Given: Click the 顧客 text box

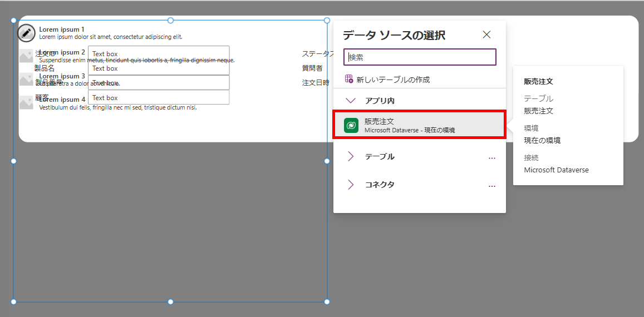Looking at the screenshot, I should pos(159,97).
